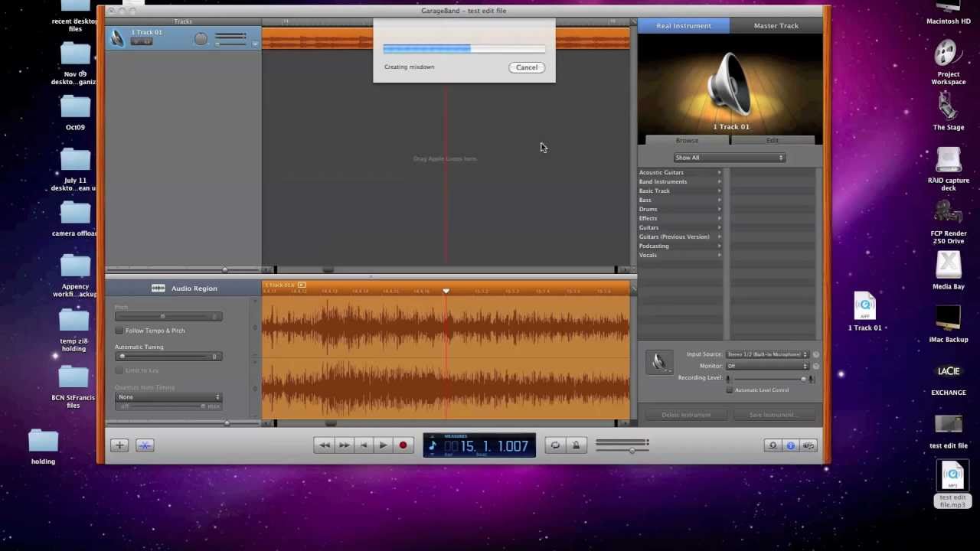Open the Show All dropdown
Viewport: 980px width, 551px height.
(x=729, y=158)
